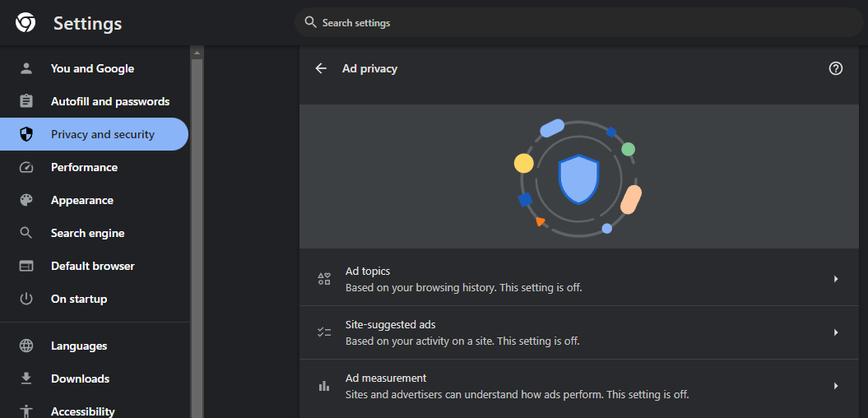Open the Downloads settings page
This screenshot has width=868, height=418.
[x=80, y=379]
